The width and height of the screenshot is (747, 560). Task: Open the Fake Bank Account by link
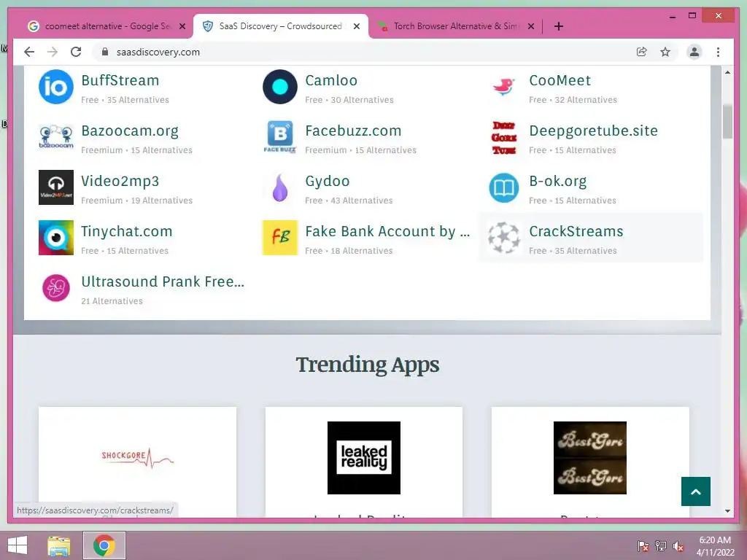pos(387,231)
